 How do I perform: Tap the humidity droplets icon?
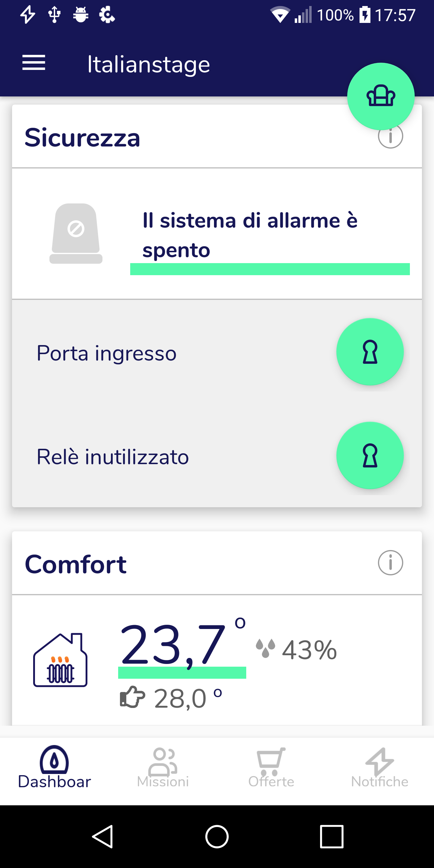[266, 648]
